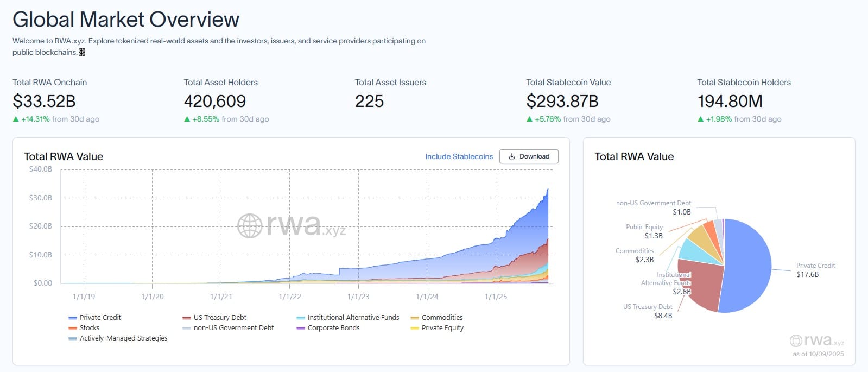Click the green arrow under Total Stablecoin Value
Image resolution: width=868 pixels, height=372 pixels.
tap(529, 119)
